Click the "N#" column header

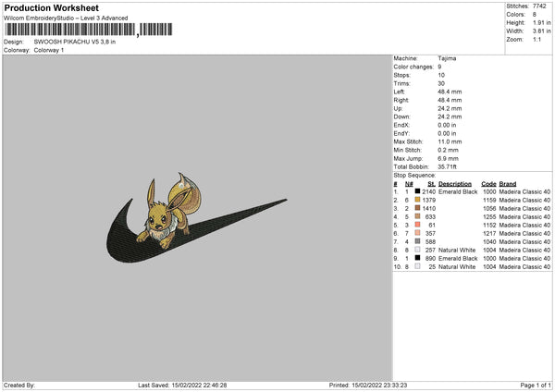pyautogui.click(x=409, y=184)
